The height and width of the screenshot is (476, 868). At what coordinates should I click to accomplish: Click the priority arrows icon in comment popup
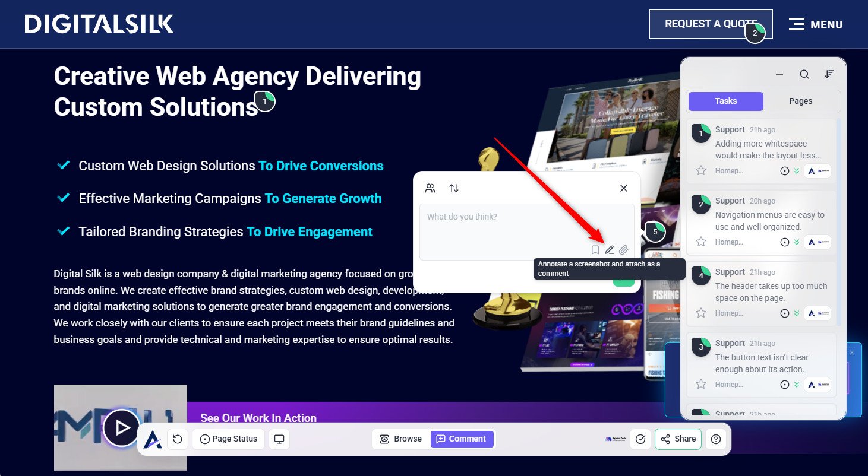click(454, 188)
